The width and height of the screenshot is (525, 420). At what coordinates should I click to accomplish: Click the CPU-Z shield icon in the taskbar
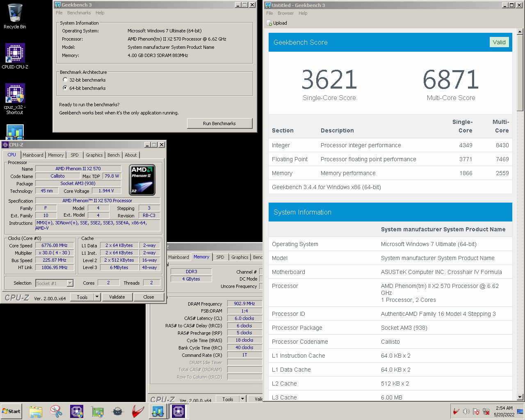[77, 411]
